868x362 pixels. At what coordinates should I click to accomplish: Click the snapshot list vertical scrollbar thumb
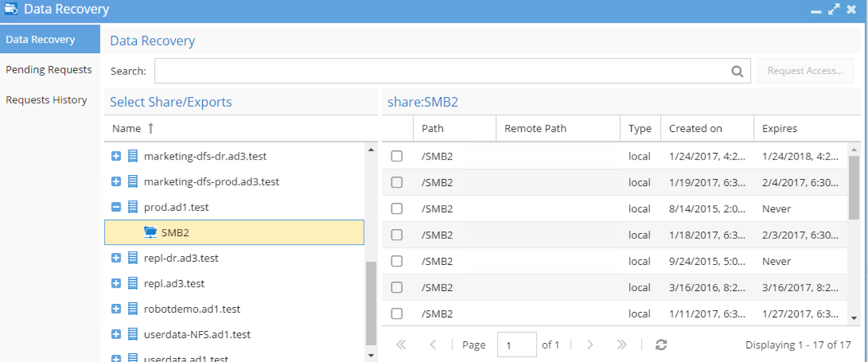(x=853, y=187)
